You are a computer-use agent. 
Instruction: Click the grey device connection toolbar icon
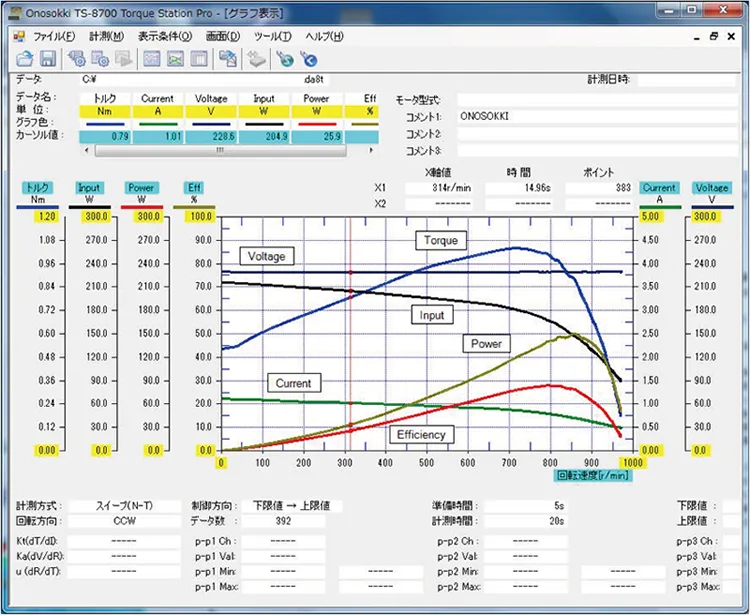[257, 59]
